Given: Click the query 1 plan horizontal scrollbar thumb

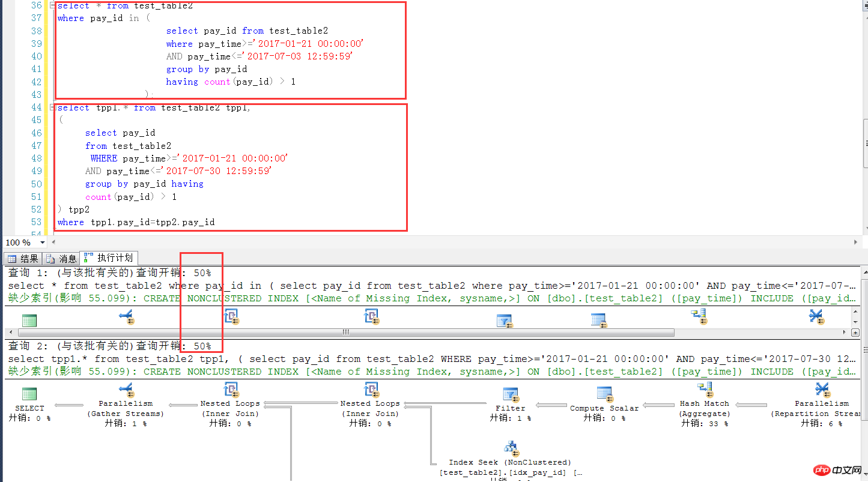Looking at the screenshot, I should pos(345,332).
